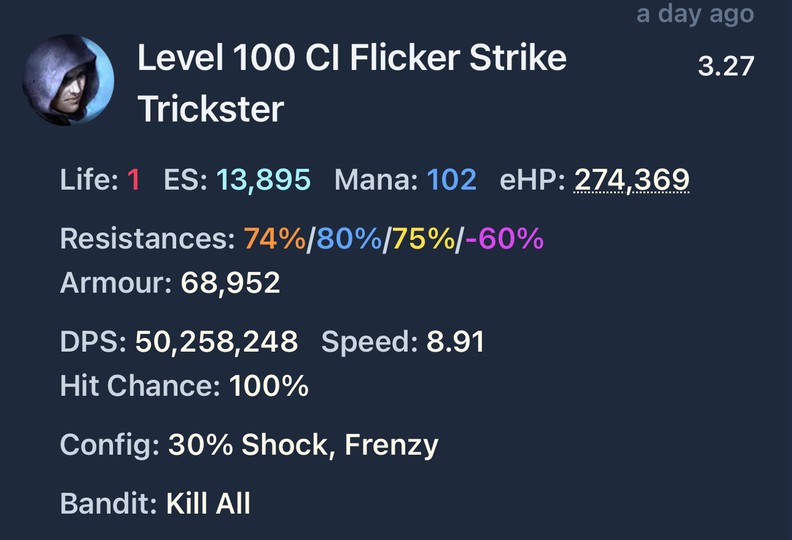Click the ES value 13,895
Viewport: 792px width, 540px height.
tap(263, 181)
